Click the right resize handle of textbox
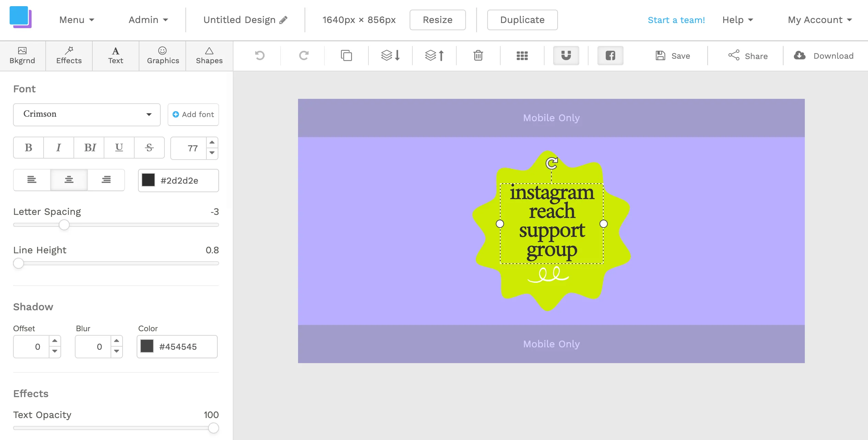 [x=604, y=224]
